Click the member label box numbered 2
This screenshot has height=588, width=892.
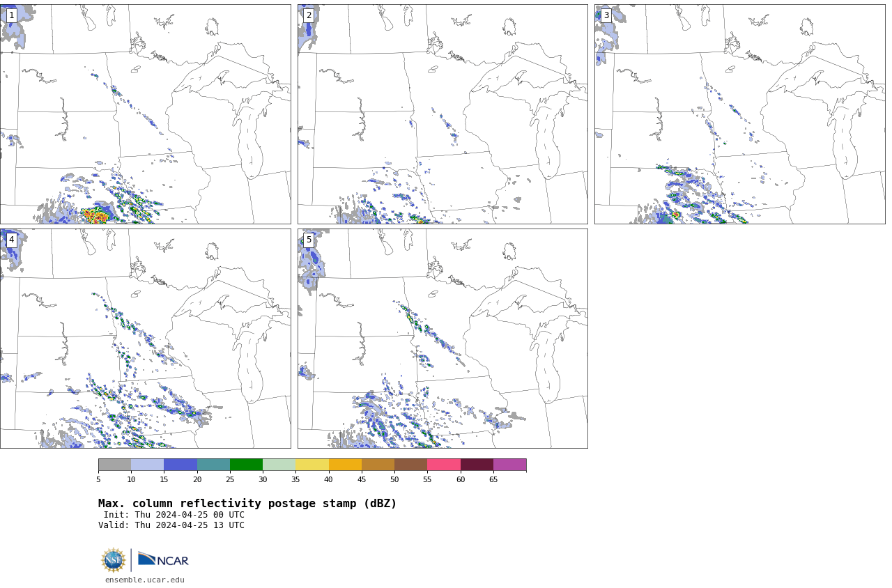coord(309,15)
